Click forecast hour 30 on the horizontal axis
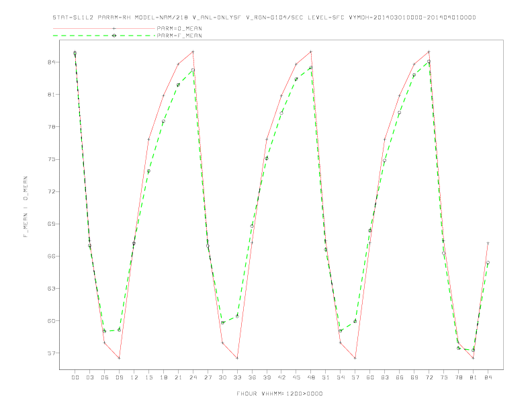This screenshot has height=411, width=532. tap(222, 377)
